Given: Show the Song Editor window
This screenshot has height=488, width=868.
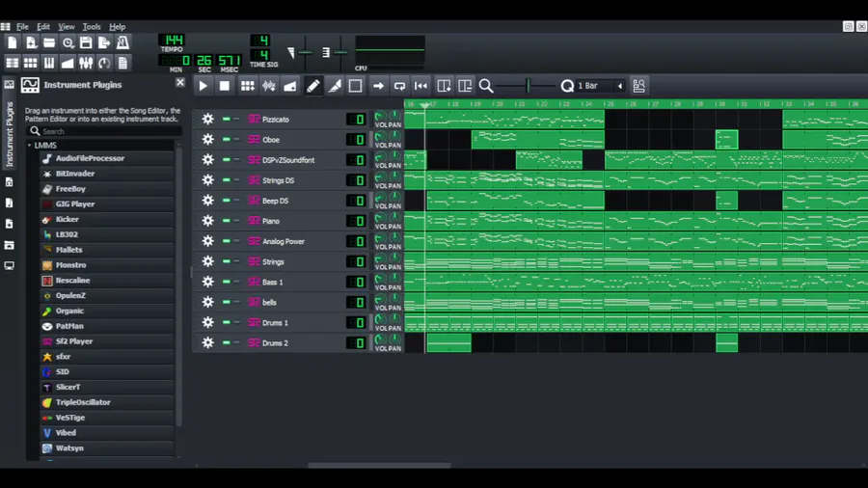Looking at the screenshot, I should pyautogui.click(x=13, y=63).
